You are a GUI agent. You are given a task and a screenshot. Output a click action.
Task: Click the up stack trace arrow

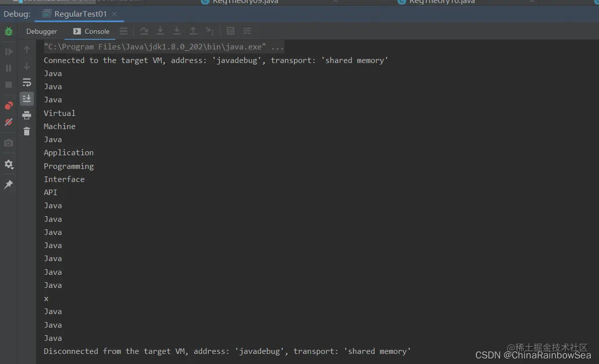tap(27, 49)
